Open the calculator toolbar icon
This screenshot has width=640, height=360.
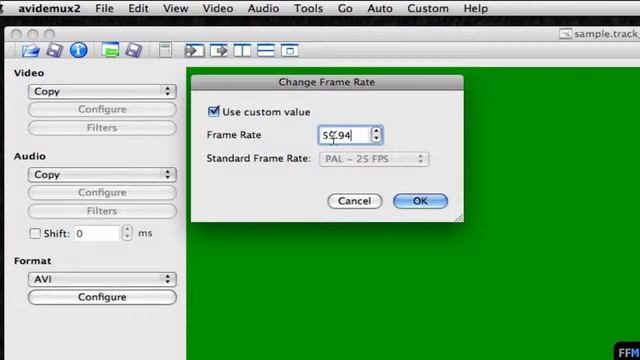click(165, 50)
